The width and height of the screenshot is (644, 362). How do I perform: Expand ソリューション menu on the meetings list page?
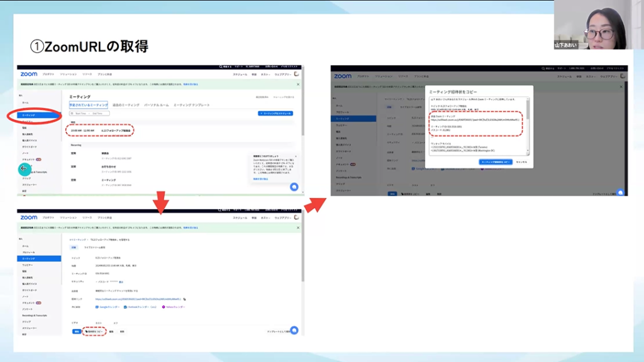[68, 74]
